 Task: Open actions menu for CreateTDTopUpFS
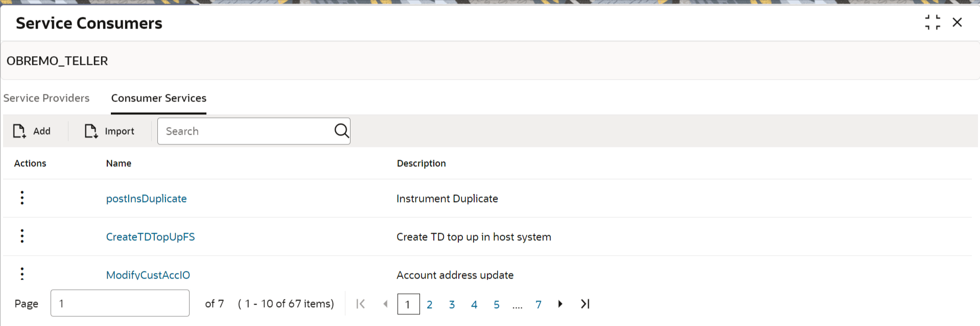coord(22,236)
